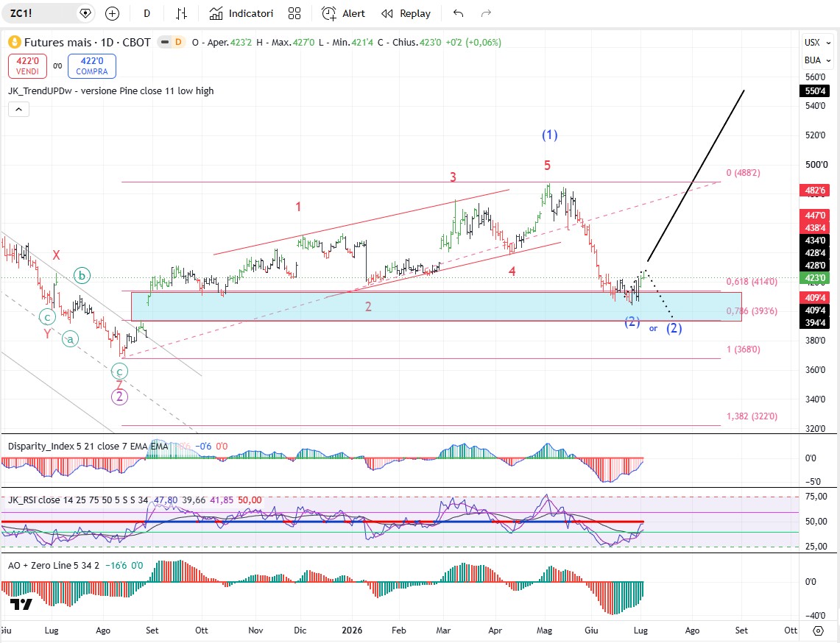Click the 482'6 red price label

pos(814,190)
